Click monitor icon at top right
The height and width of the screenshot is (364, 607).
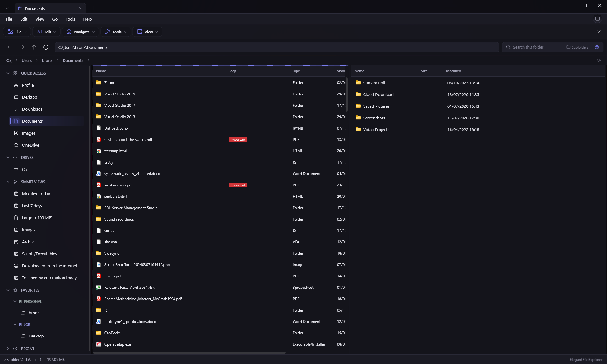click(597, 19)
